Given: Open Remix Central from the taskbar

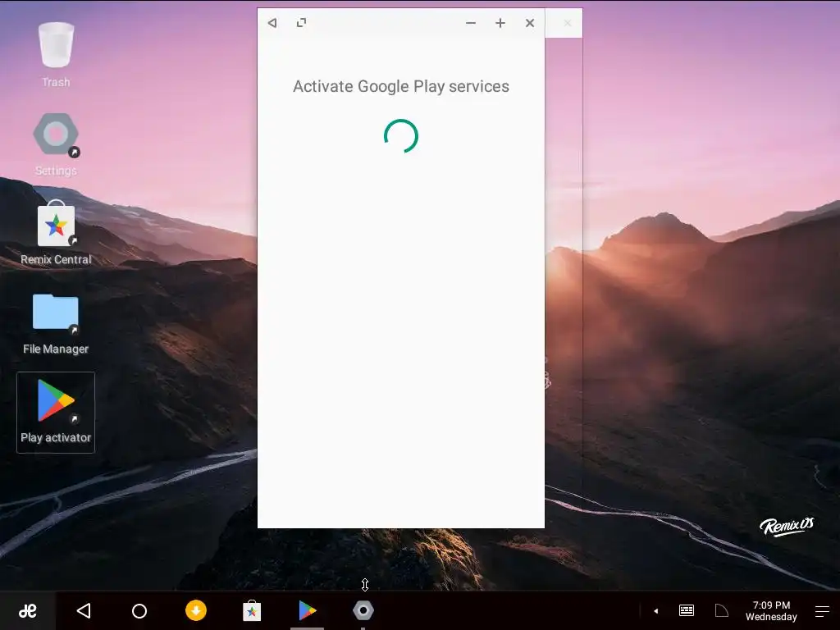Looking at the screenshot, I should point(252,610).
